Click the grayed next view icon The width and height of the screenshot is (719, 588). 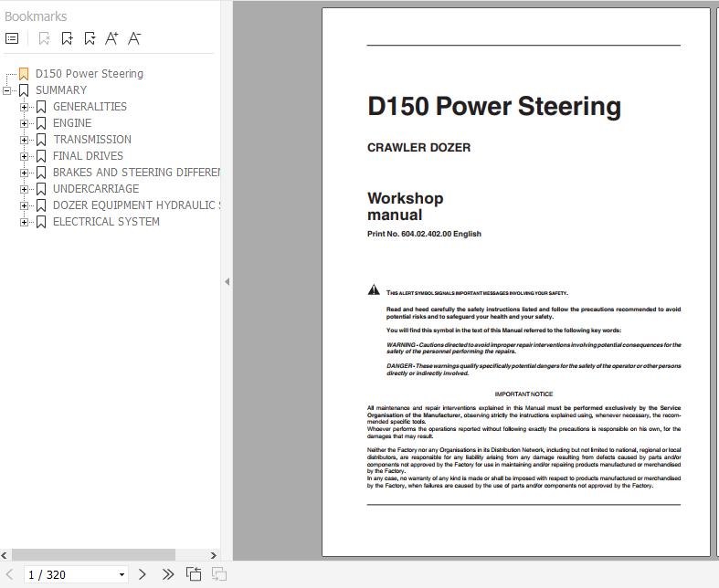[218, 574]
